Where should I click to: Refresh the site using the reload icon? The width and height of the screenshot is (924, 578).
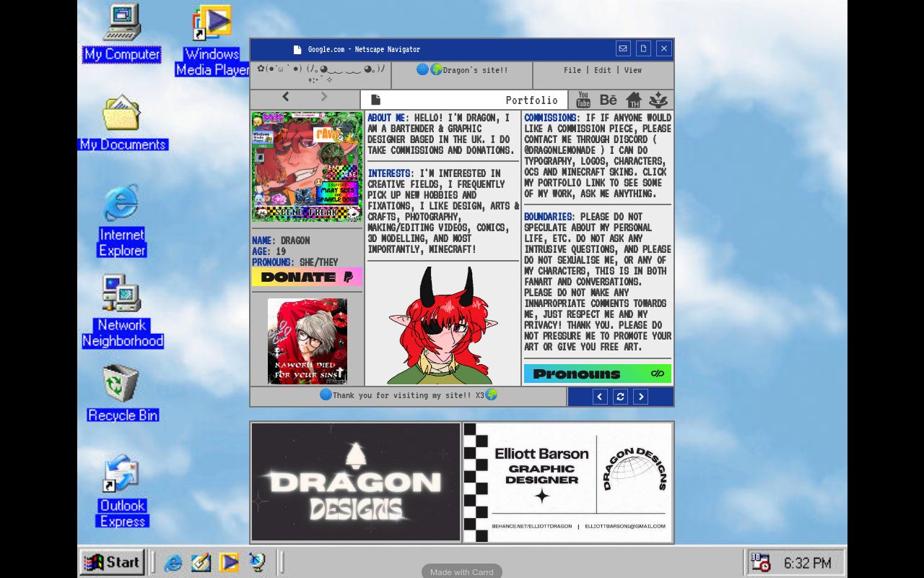point(620,396)
